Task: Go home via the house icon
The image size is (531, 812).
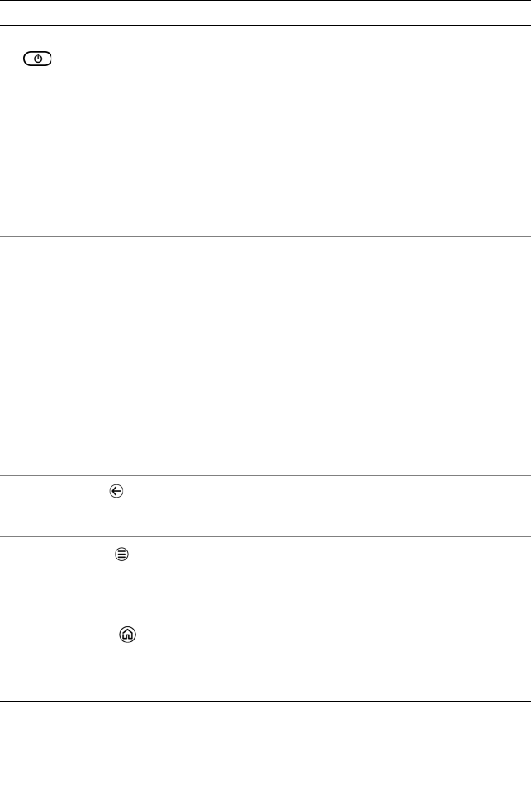Action: click(128, 635)
